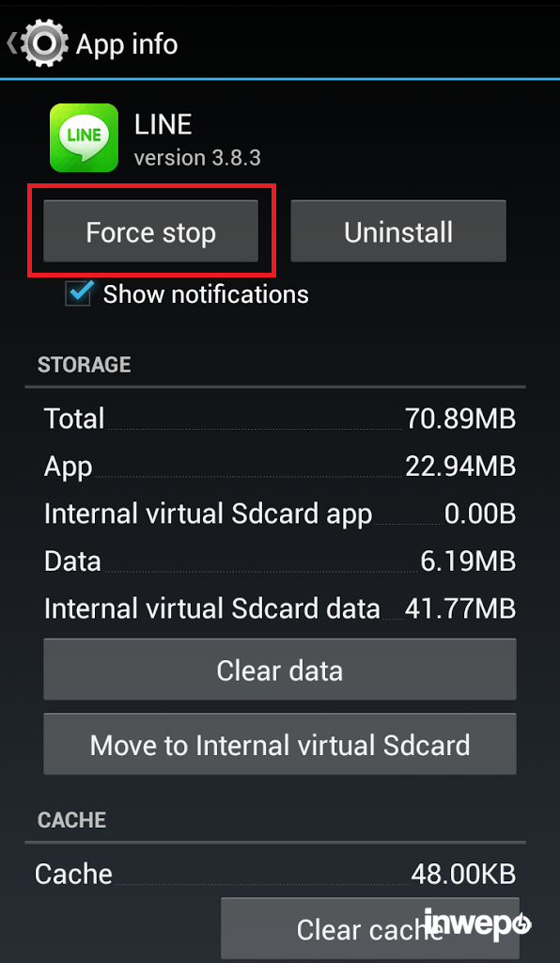
Task: Tap Move to Internal virtual Sdcard
Action: pos(280,744)
